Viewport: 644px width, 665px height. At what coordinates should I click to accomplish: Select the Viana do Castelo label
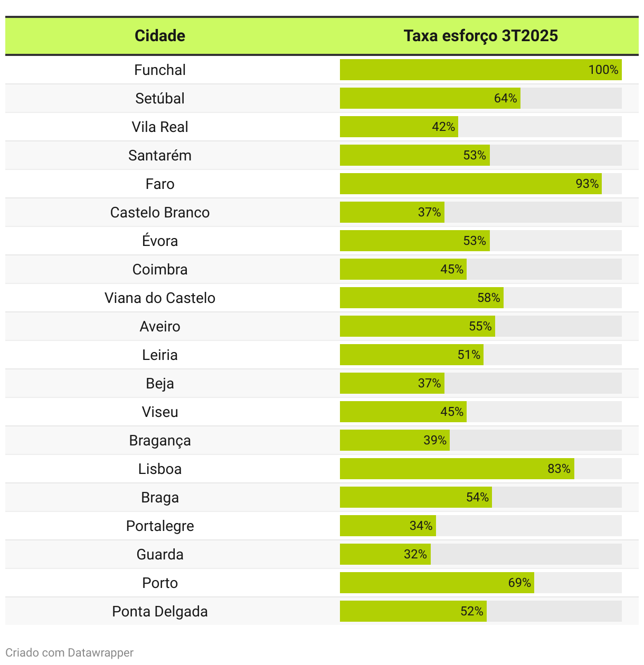160,298
